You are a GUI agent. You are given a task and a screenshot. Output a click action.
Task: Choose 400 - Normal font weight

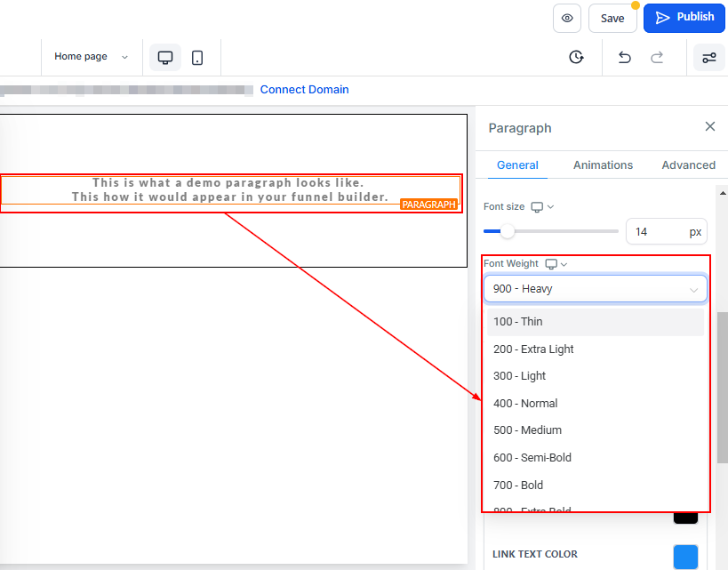click(x=525, y=403)
